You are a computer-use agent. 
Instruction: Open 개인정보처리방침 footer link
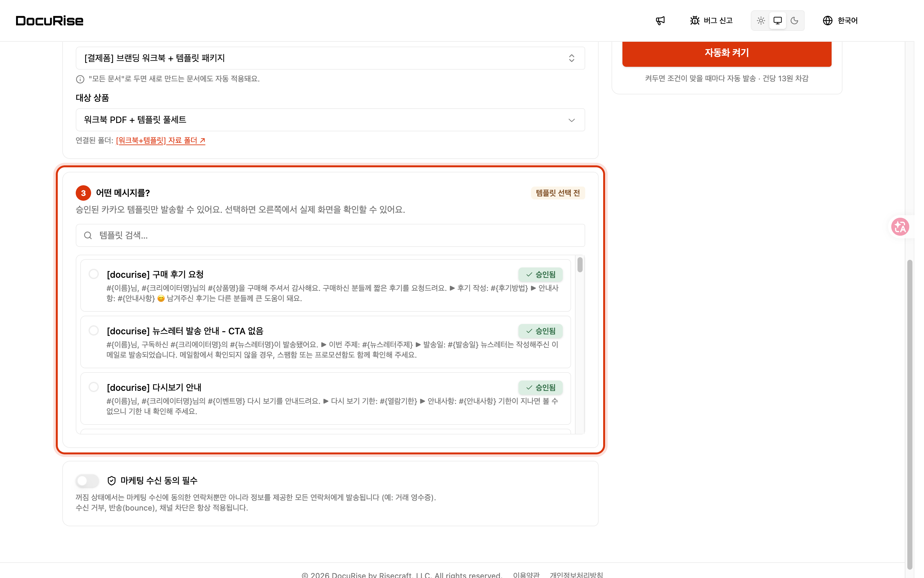click(576, 574)
